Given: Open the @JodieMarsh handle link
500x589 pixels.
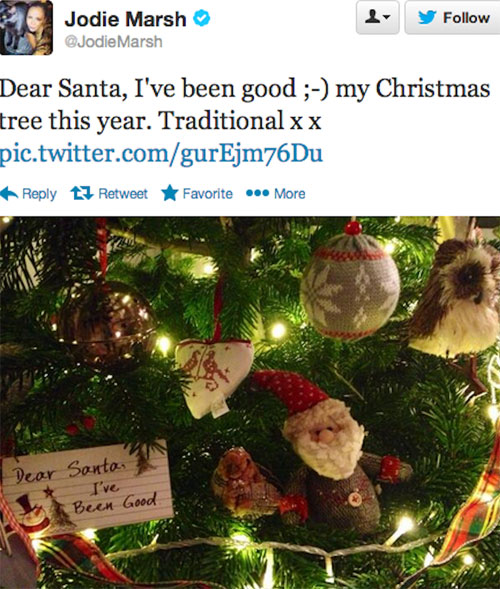Looking at the screenshot, I should click(113, 41).
